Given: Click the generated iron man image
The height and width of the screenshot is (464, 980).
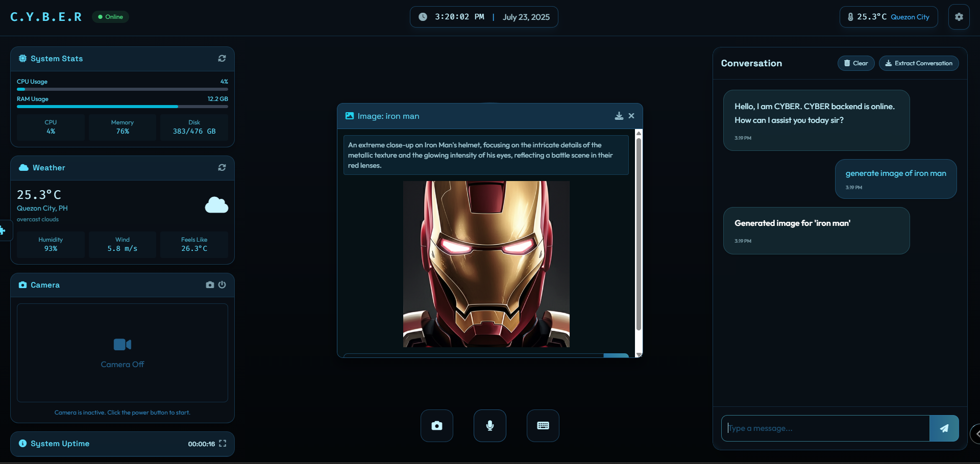Looking at the screenshot, I should pos(486,264).
